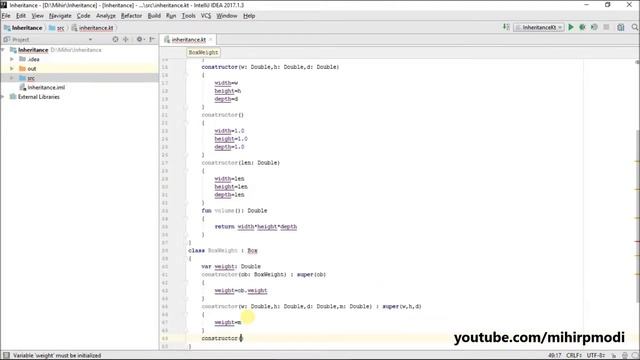
Task: Hide the Project tool window icon
Action: pos(152,39)
